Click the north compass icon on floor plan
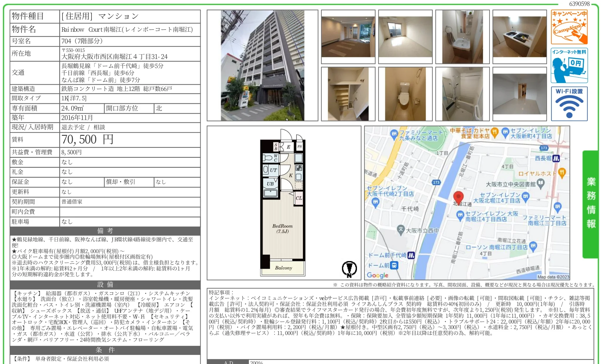Image resolution: width=603 pixels, height=364 pixels. [349, 269]
